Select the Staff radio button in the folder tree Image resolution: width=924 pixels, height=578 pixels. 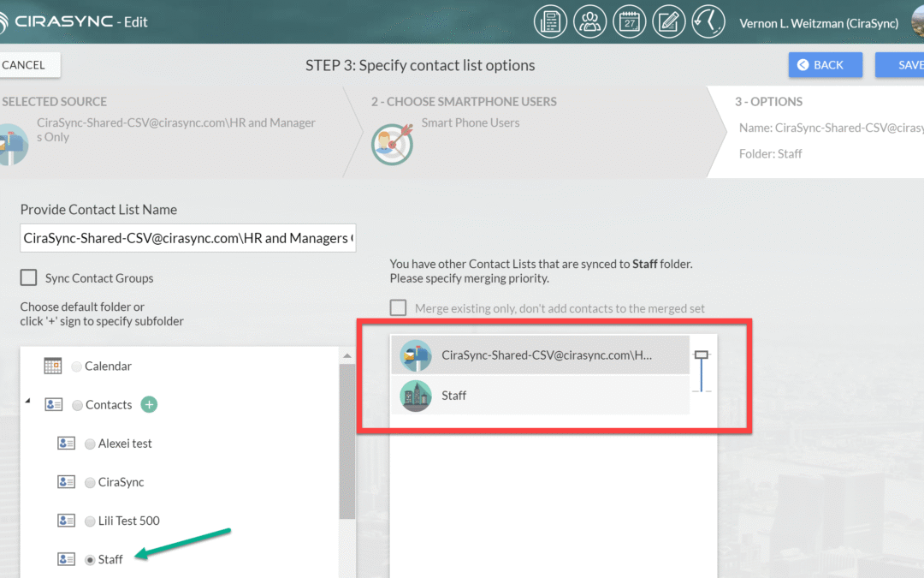tap(89, 558)
